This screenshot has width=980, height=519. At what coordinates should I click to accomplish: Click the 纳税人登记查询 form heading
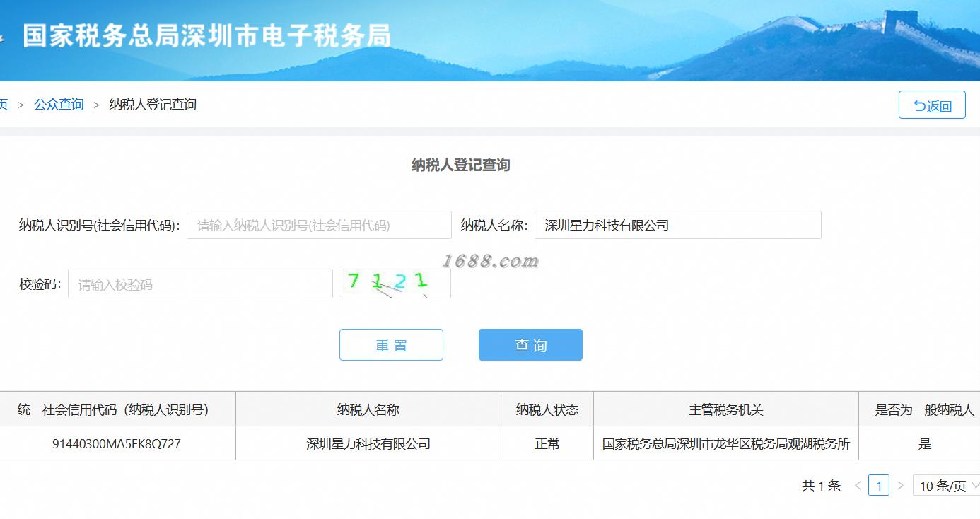[x=461, y=165]
